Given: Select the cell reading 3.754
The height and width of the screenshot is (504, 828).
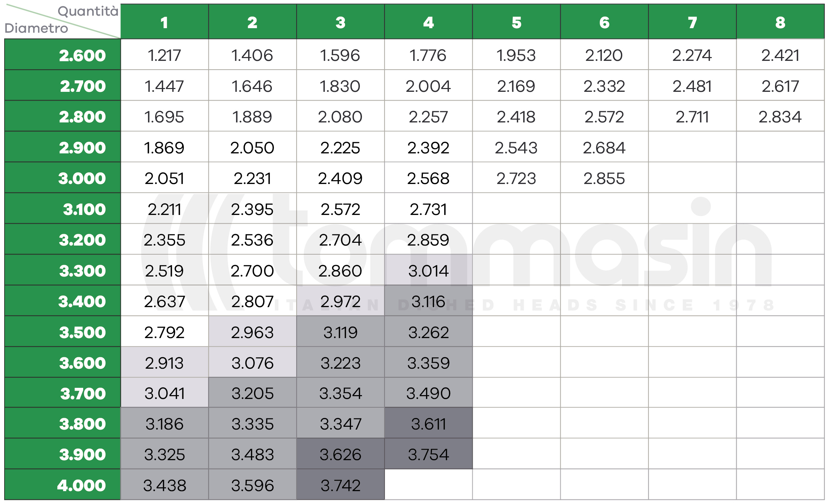Looking at the screenshot, I should (x=428, y=454).
